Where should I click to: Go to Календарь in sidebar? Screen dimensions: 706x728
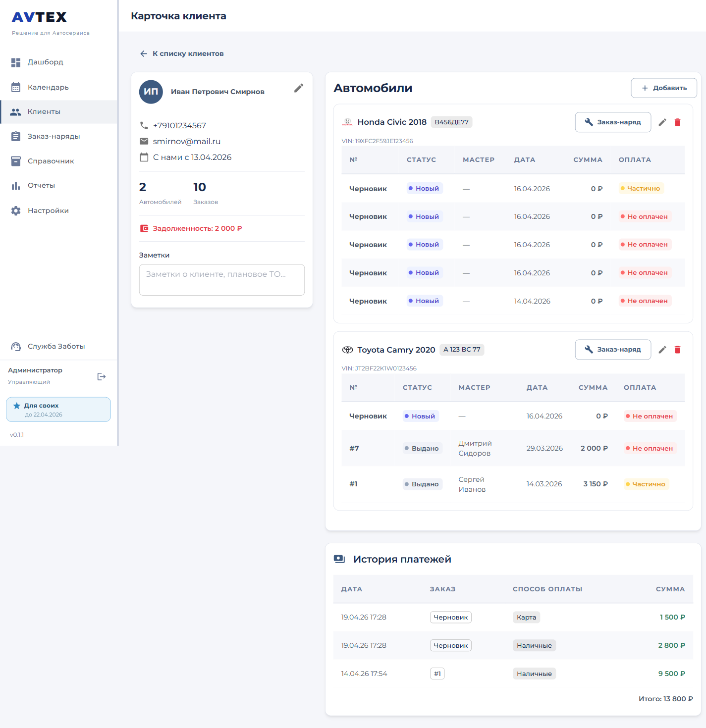click(x=48, y=87)
